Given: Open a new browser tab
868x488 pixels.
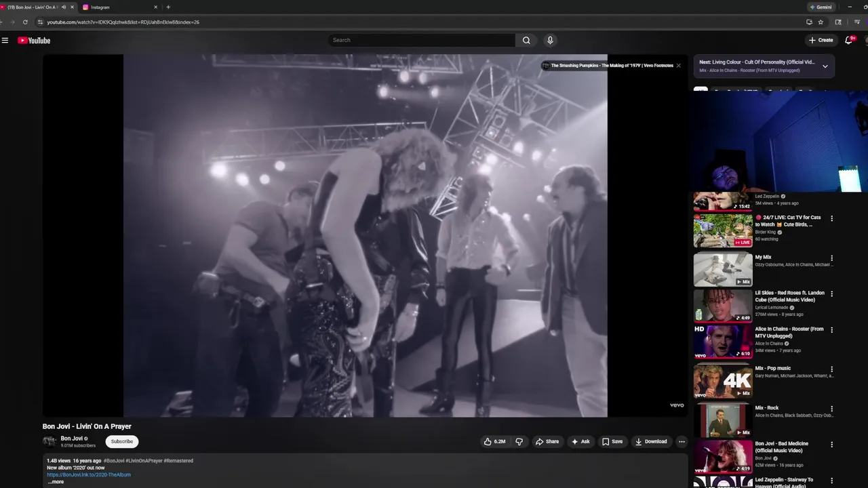Looking at the screenshot, I should click(168, 7).
